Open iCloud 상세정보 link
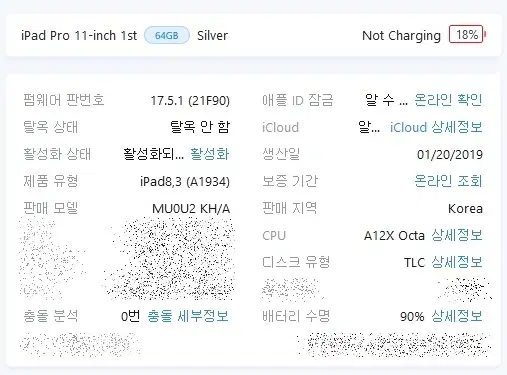 click(436, 127)
